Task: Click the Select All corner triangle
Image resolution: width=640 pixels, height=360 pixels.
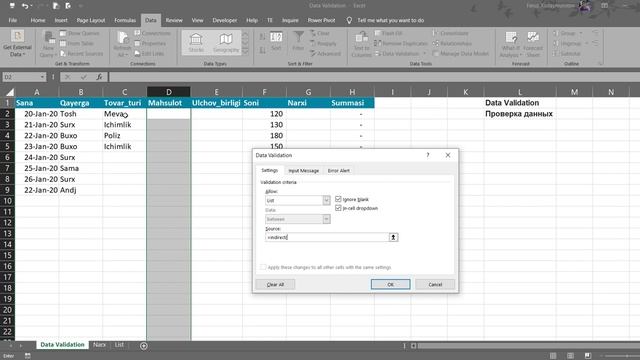Action: (9, 92)
